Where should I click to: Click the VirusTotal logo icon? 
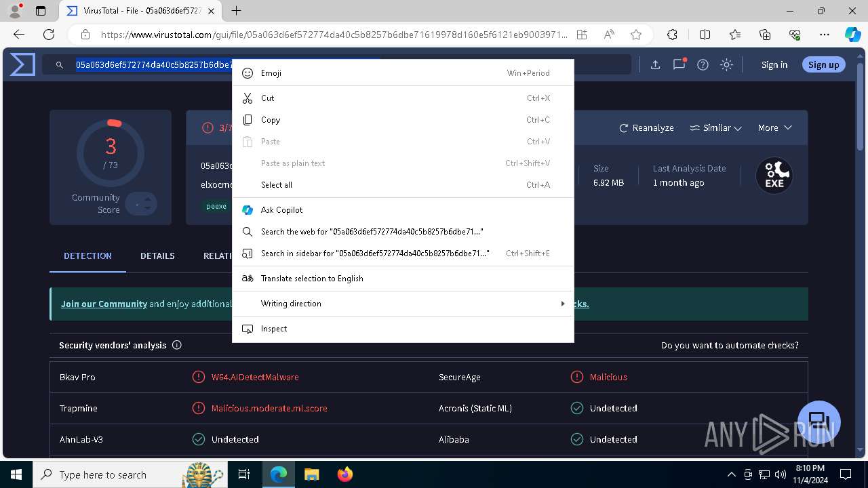tap(22, 64)
